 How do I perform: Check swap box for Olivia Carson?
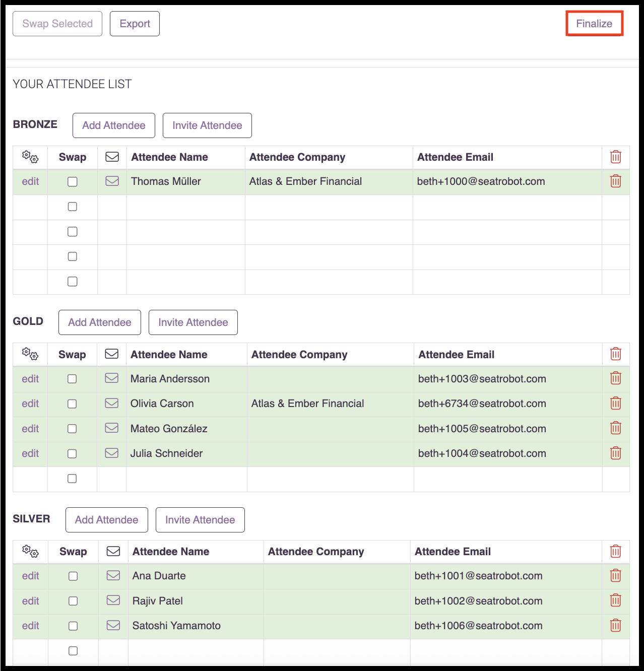72,404
